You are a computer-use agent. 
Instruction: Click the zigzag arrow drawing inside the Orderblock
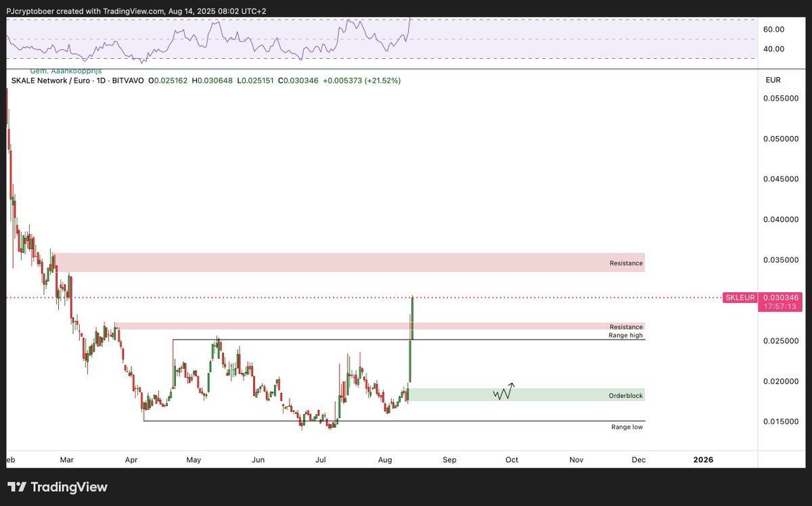(x=503, y=391)
